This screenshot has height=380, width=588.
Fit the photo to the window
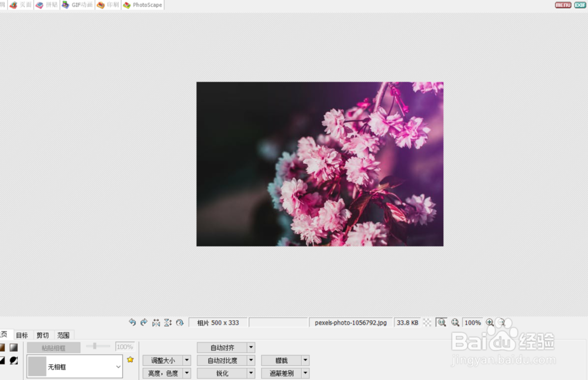point(455,322)
